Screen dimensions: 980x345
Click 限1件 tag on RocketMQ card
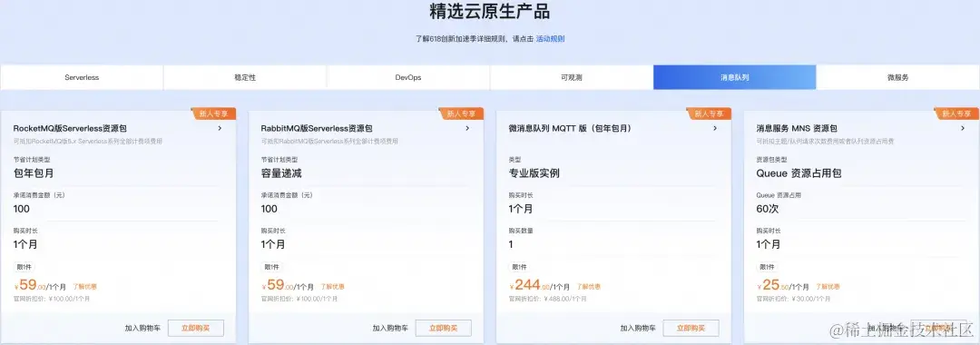click(24, 267)
